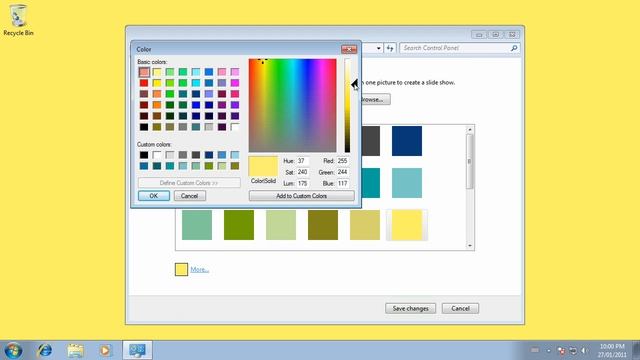Click the Blue value field
This screenshot has height=360, width=640.
(x=342, y=184)
